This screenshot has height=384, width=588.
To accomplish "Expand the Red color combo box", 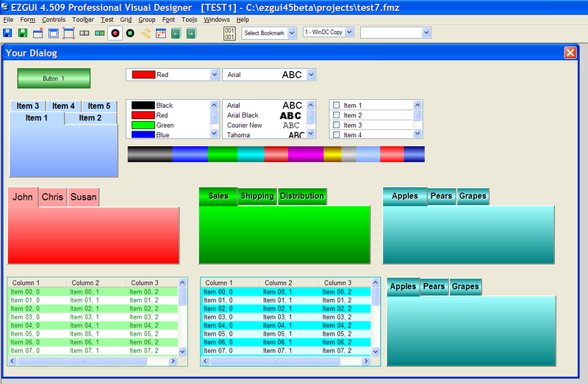I will (x=214, y=75).
